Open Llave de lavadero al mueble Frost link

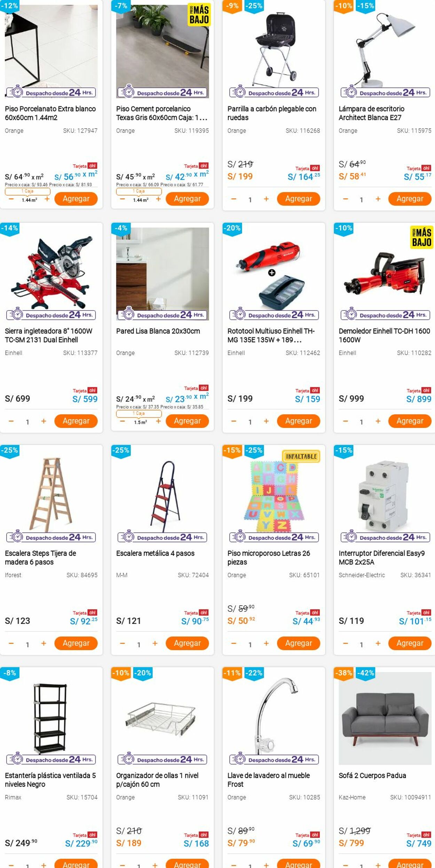pos(269,780)
